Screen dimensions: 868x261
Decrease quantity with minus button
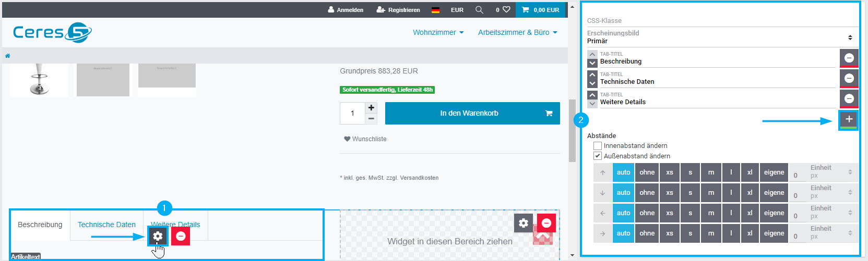coord(371,119)
